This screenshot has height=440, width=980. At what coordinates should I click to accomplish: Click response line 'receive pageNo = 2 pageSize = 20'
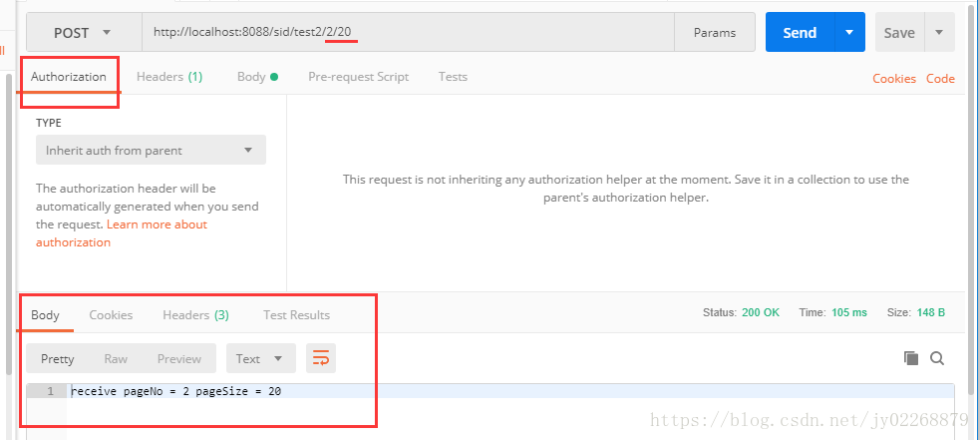(x=175, y=392)
